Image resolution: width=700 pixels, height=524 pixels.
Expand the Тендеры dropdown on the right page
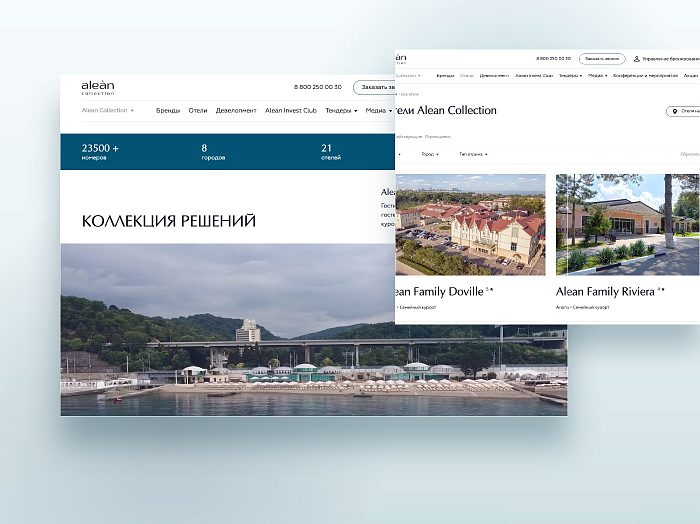[571, 76]
